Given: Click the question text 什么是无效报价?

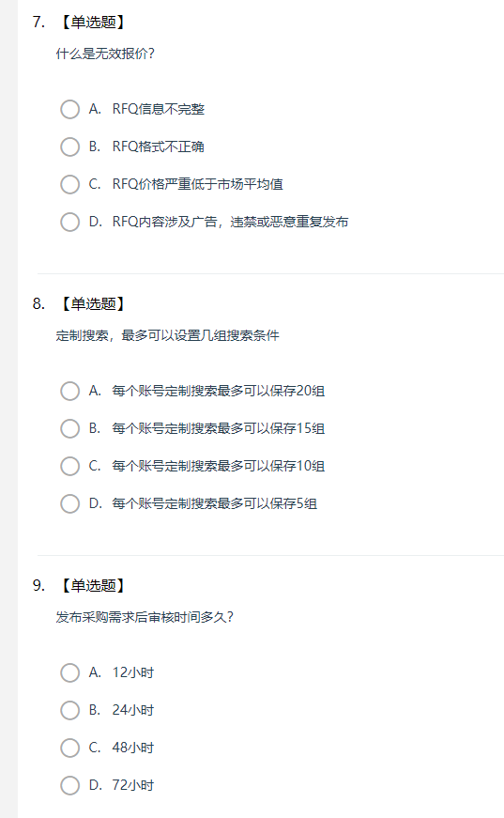Looking at the screenshot, I should click(105, 54).
